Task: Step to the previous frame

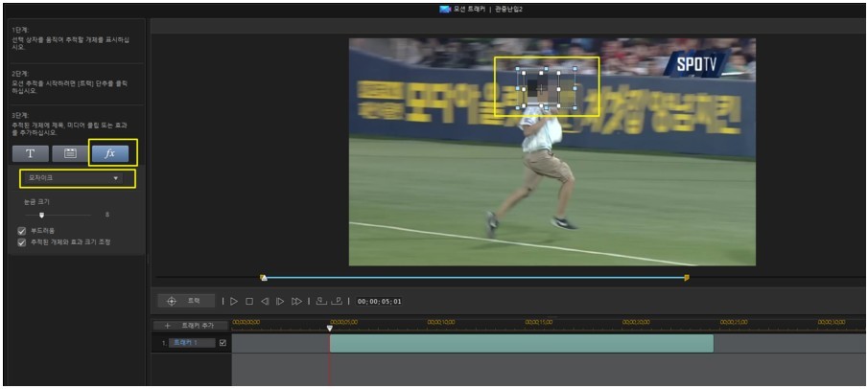Action: pos(265,301)
